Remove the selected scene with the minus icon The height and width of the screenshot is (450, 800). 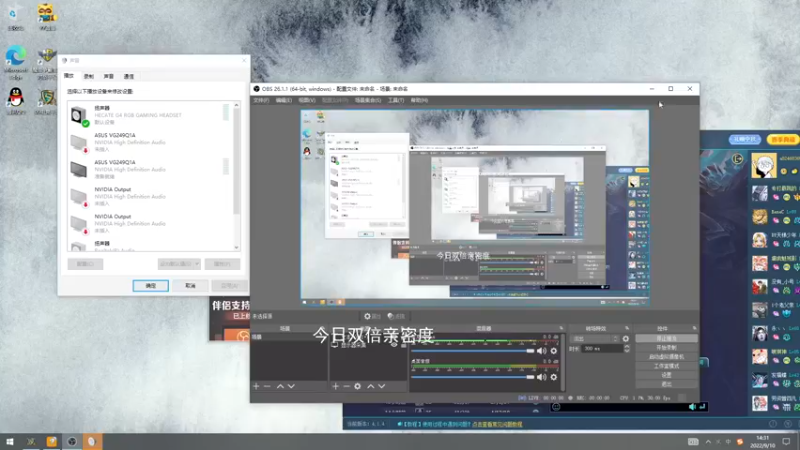tap(267, 386)
